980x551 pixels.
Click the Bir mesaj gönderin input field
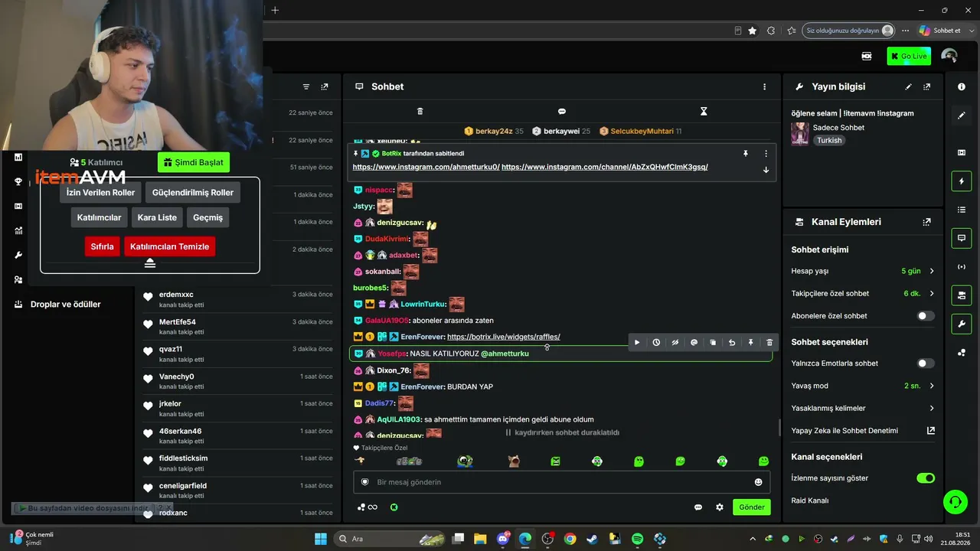click(561, 482)
